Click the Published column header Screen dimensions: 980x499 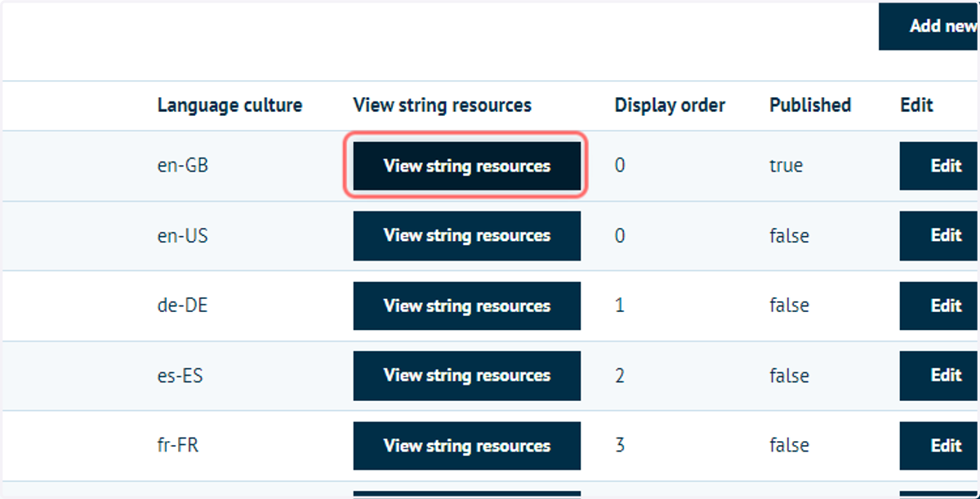(x=810, y=105)
